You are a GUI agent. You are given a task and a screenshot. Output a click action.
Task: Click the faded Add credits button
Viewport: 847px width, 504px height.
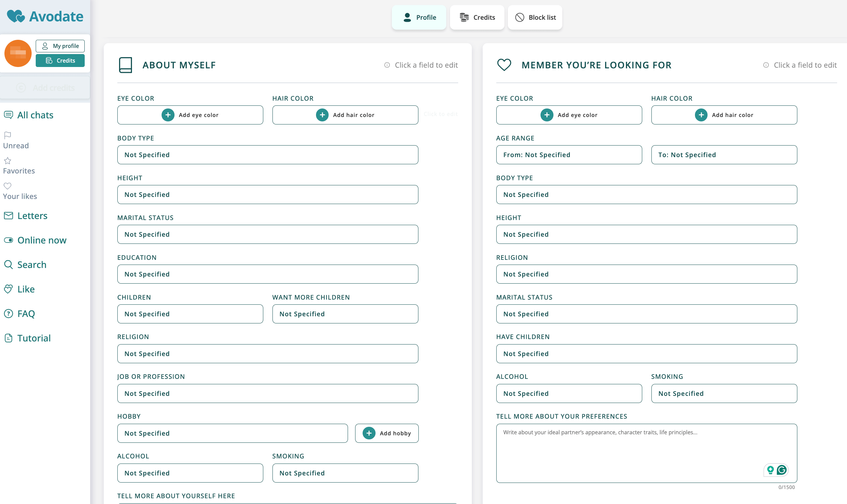pyautogui.click(x=45, y=88)
